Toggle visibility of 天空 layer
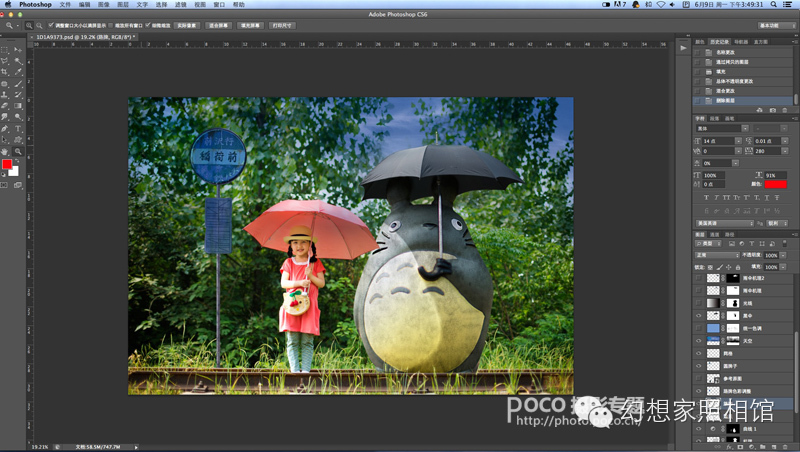800x452 pixels. click(x=698, y=341)
